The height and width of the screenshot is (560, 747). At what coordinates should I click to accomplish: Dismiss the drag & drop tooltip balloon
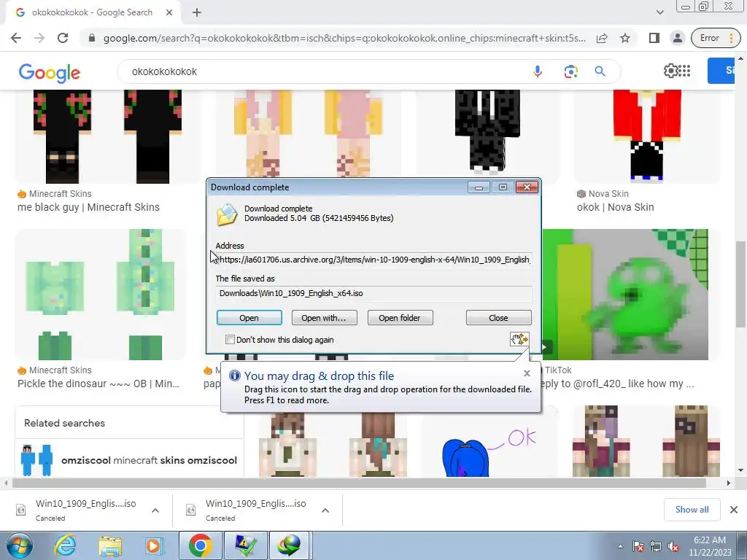pos(527,373)
